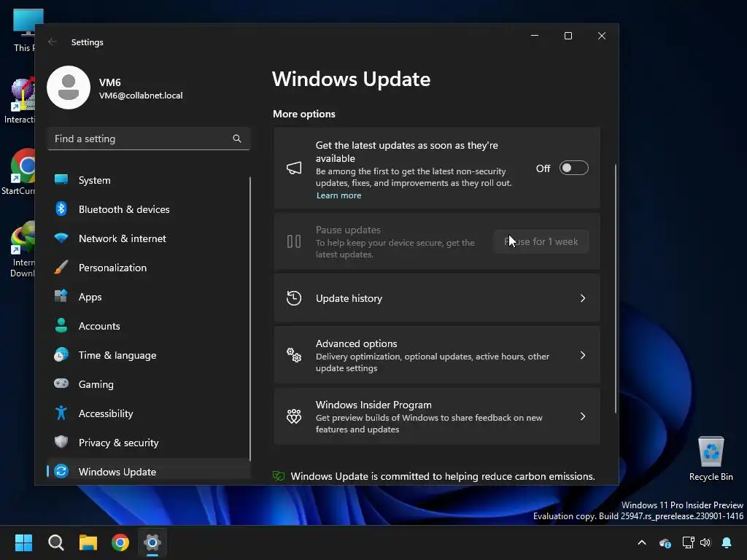Open the Windows Start menu
Image resolution: width=747 pixels, height=560 pixels.
coord(23,542)
